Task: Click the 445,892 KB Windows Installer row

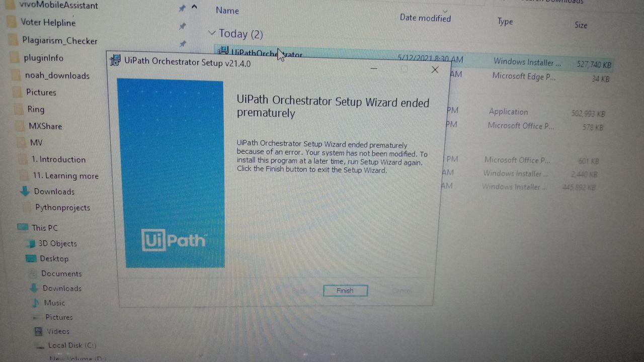Action: [x=519, y=187]
